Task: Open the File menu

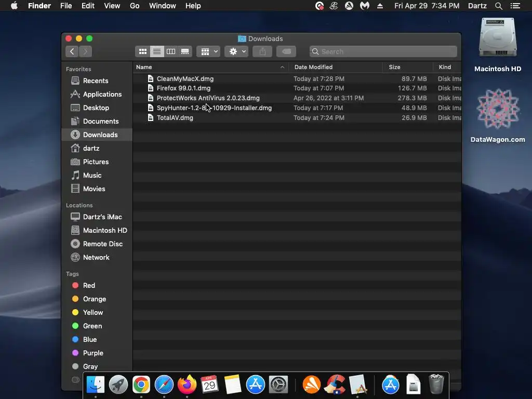Action: 66,6
